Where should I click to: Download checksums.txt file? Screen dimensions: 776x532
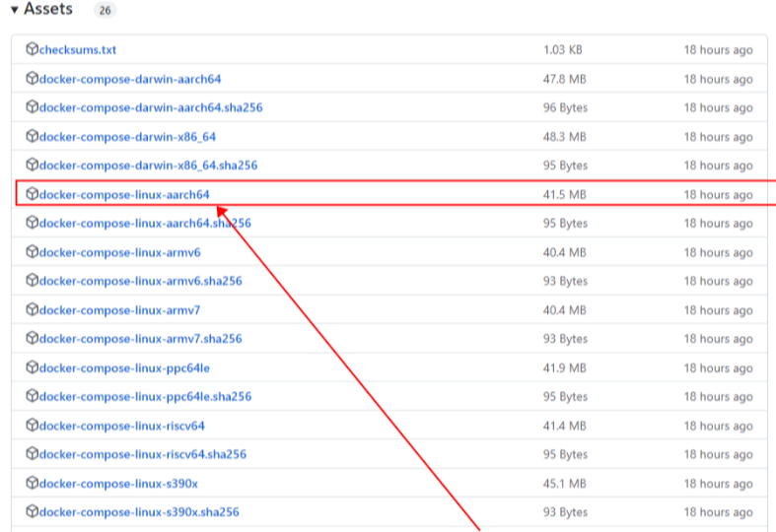pos(78,50)
